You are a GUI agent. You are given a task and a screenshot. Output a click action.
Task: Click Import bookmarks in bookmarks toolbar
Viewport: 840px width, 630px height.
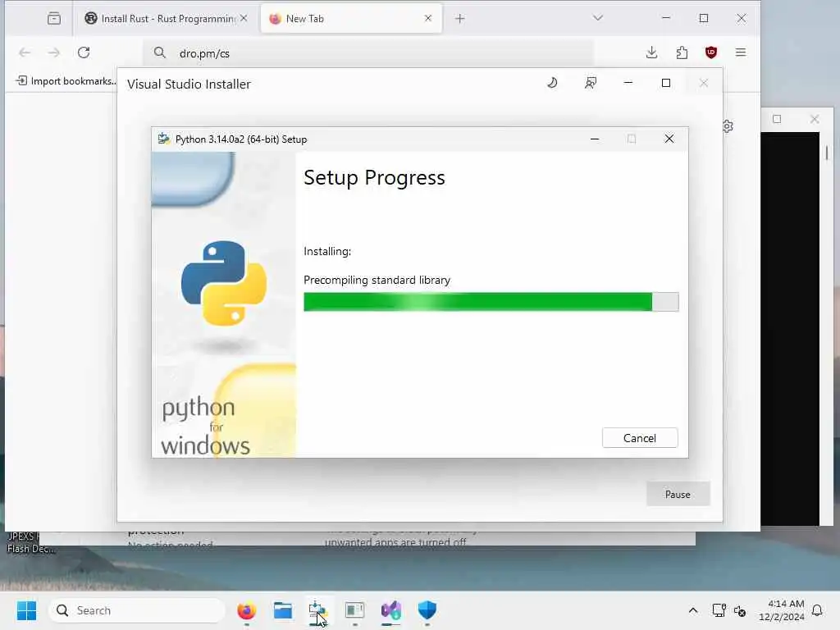(x=66, y=81)
